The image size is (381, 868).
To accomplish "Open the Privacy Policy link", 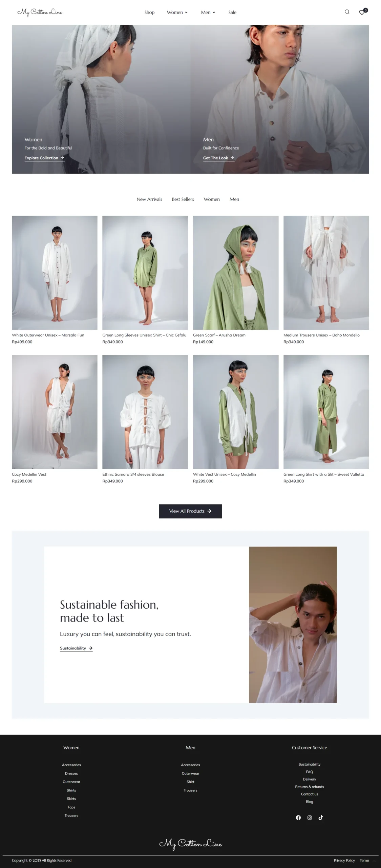I will (x=344, y=860).
